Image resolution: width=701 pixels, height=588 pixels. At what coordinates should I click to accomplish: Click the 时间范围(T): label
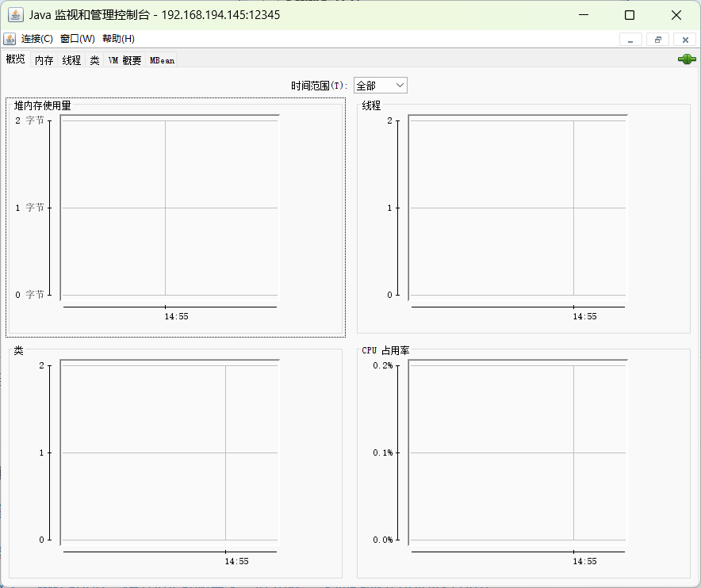coord(320,86)
